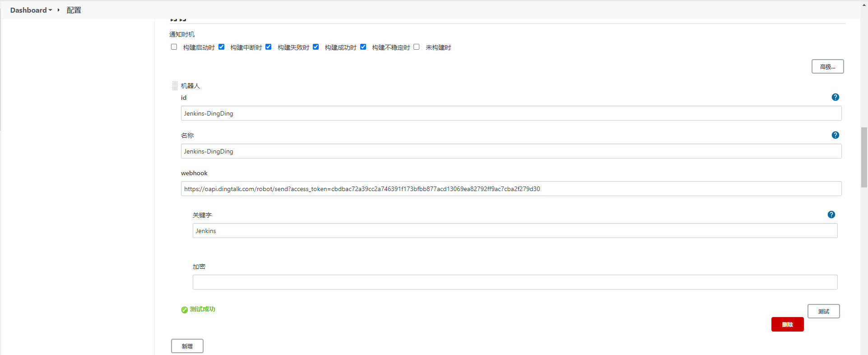Click the page vertical scrollbar thumb
Viewport: 868px width, 355px height.
click(x=864, y=157)
